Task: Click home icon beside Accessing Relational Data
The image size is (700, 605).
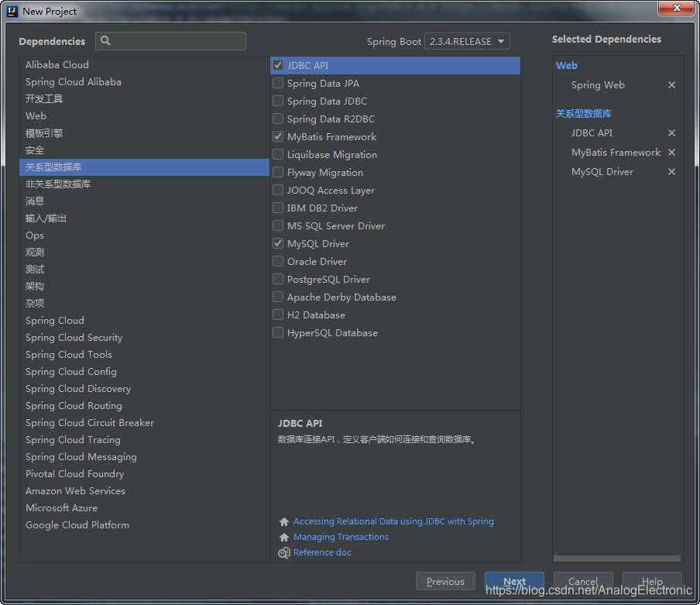Action: point(284,521)
